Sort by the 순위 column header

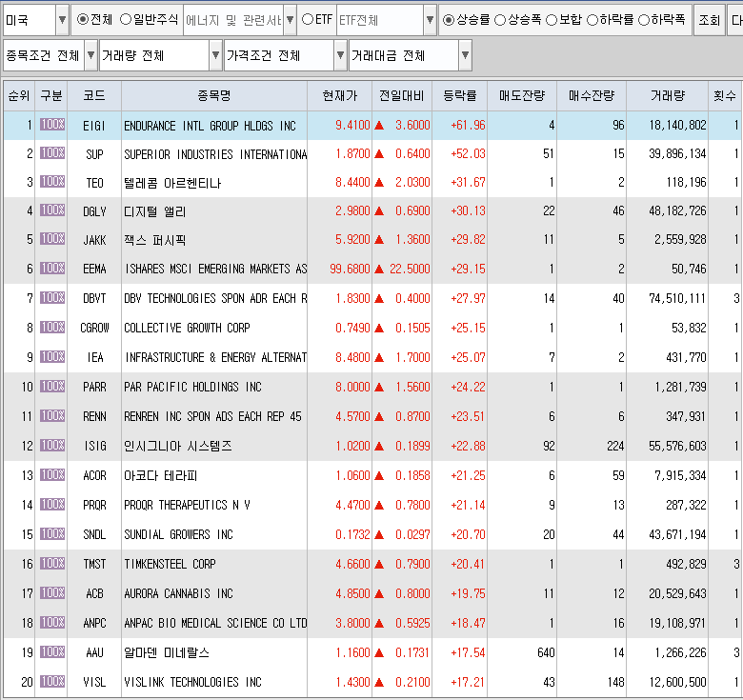point(19,95)
